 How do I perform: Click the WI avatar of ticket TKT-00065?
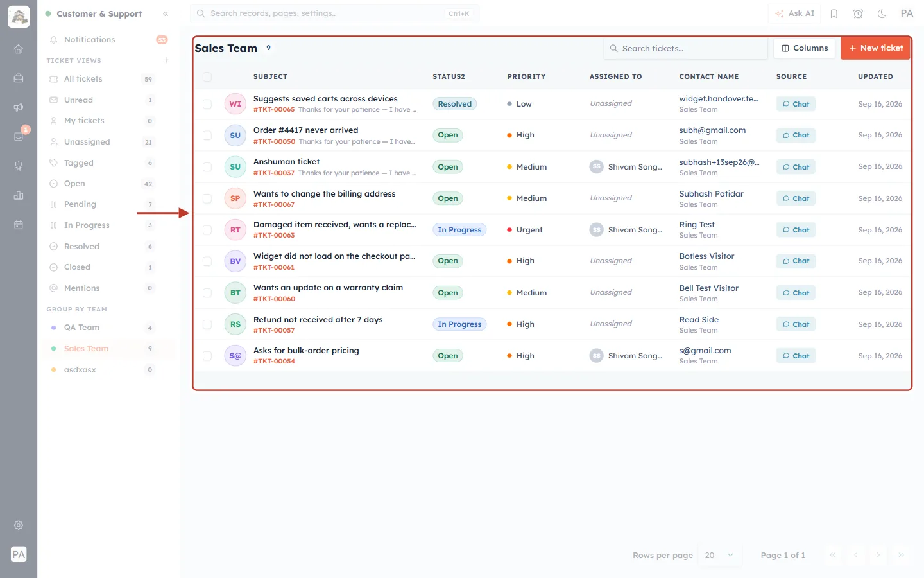(235, 104)
